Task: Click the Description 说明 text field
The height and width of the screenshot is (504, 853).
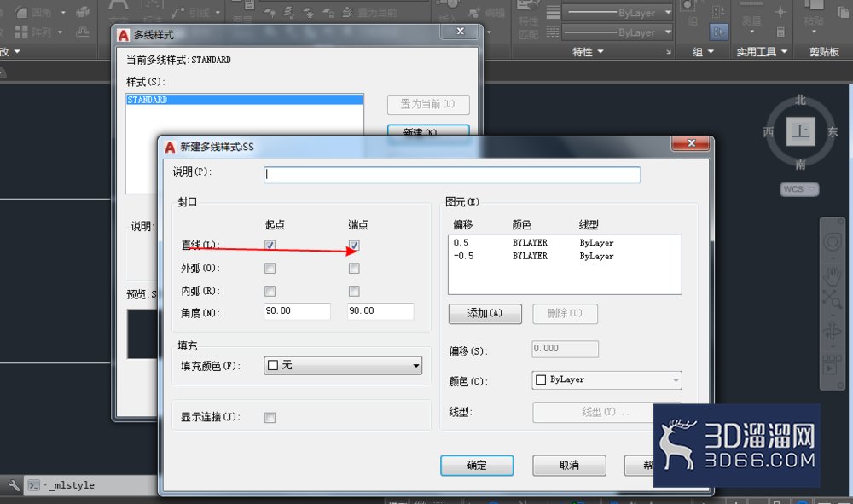Action: (452, 175)
